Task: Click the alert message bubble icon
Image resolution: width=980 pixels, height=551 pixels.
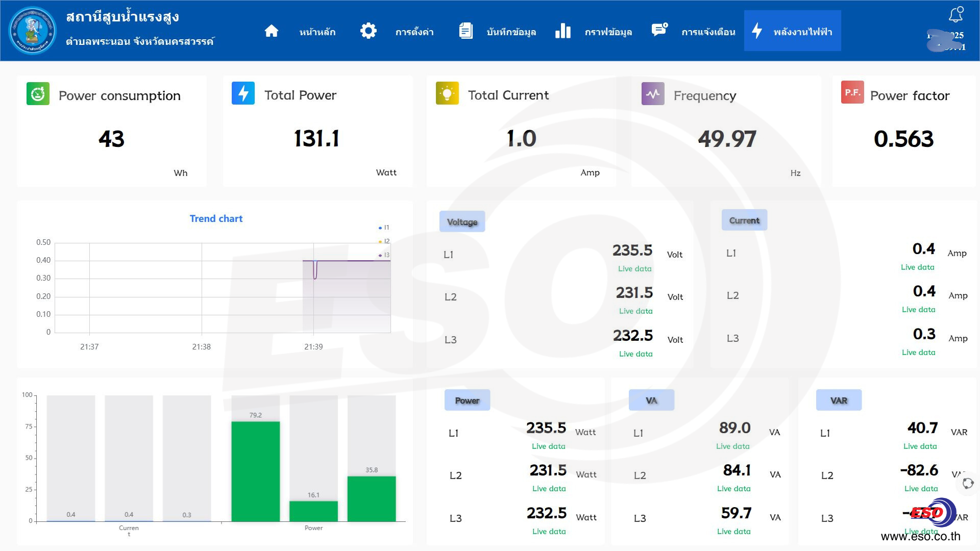Action: (x=659, y=30)
